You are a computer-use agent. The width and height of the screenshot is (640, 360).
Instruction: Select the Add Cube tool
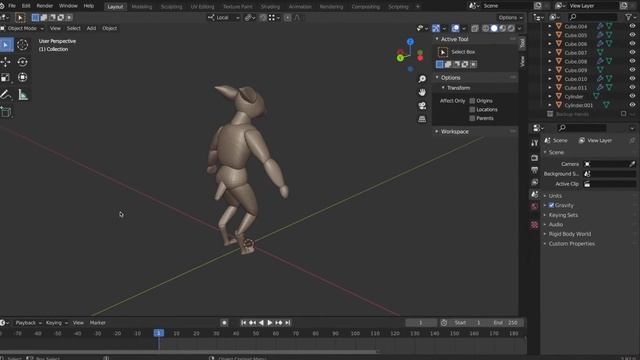click(x=6, y=112)
